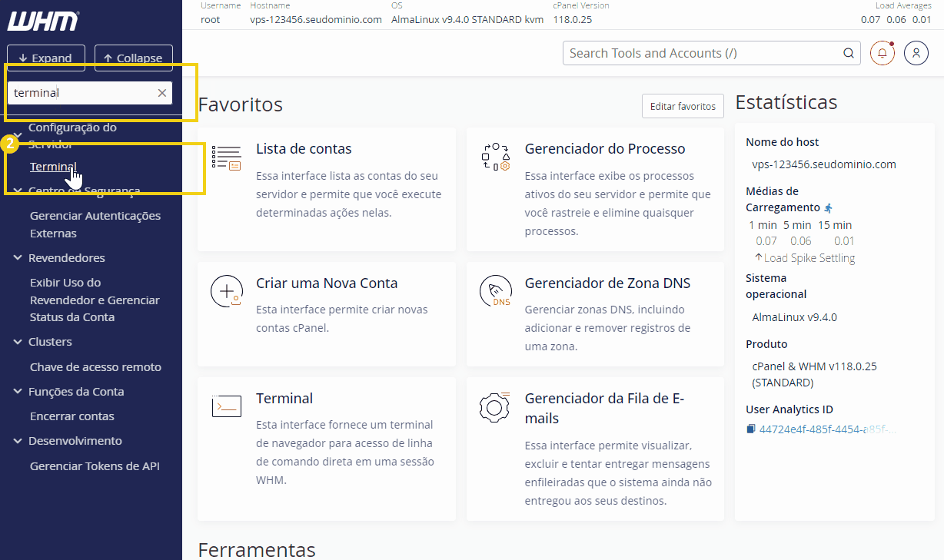944x560 pixels.
Task: Open the notifications bell icon
Action: 883,53
